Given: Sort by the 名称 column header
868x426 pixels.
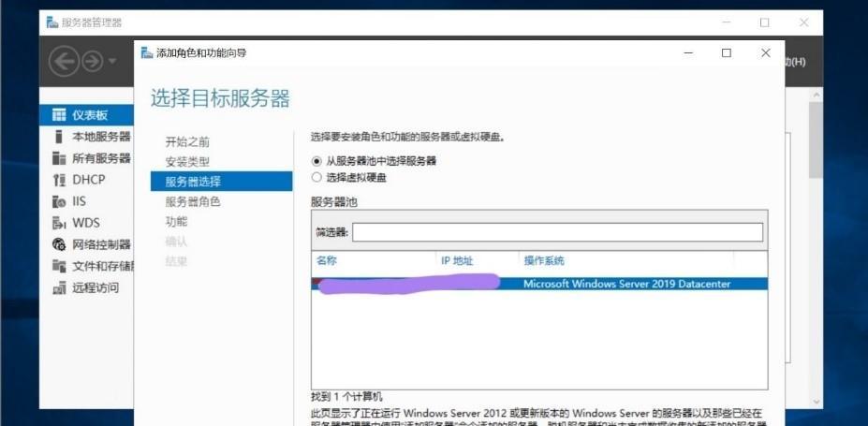Looking at the screenshot, I should tap(326, 260).
